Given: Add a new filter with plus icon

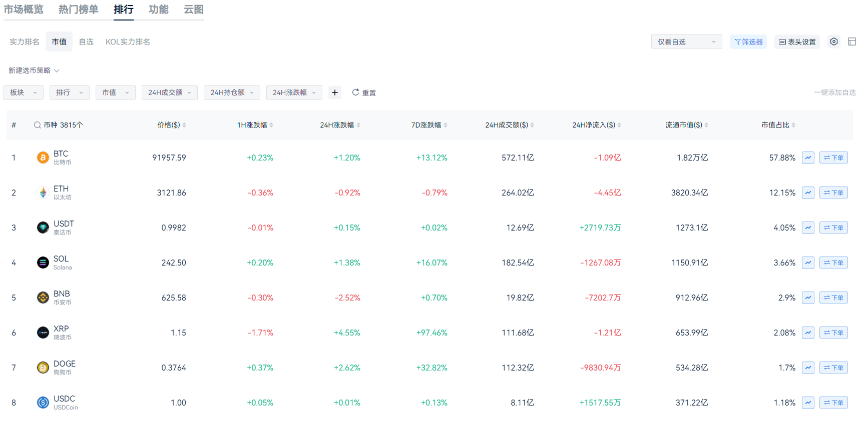Looking at the screenshot, I should pos(335,92).
